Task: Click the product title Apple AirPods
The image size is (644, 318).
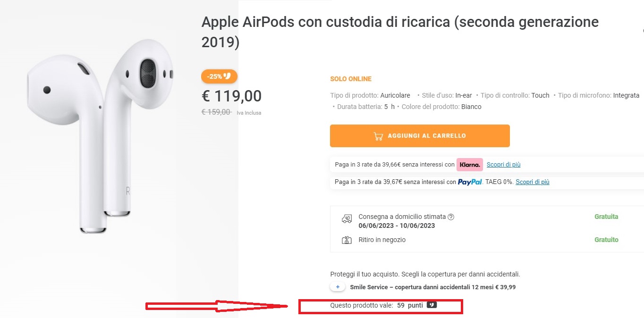Action: 400,32
